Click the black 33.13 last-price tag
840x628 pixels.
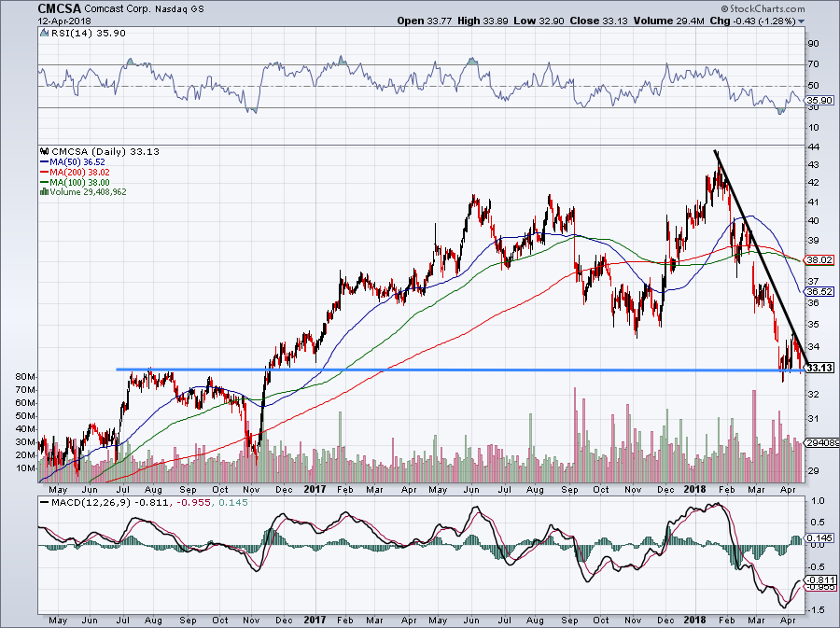pyautogui.click(x=819, y=368)
